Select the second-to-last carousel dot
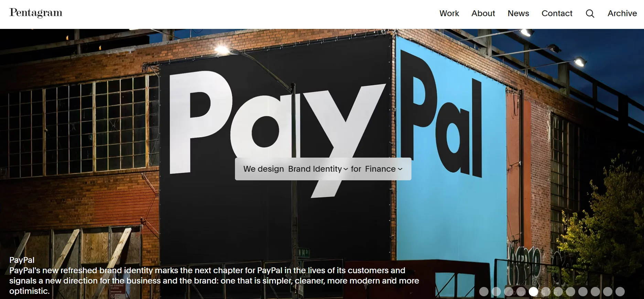 tap(608, 291)
